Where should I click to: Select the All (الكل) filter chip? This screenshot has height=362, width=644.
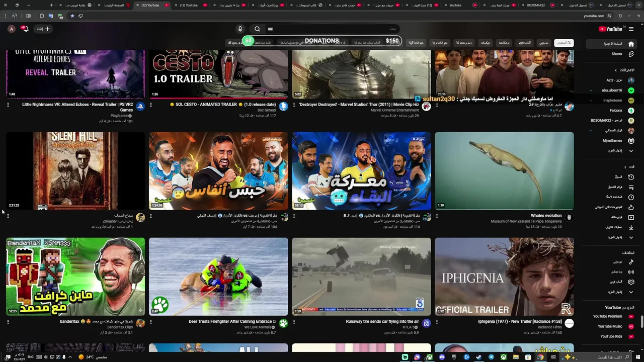pyautogui.click(x=563, y=43)
